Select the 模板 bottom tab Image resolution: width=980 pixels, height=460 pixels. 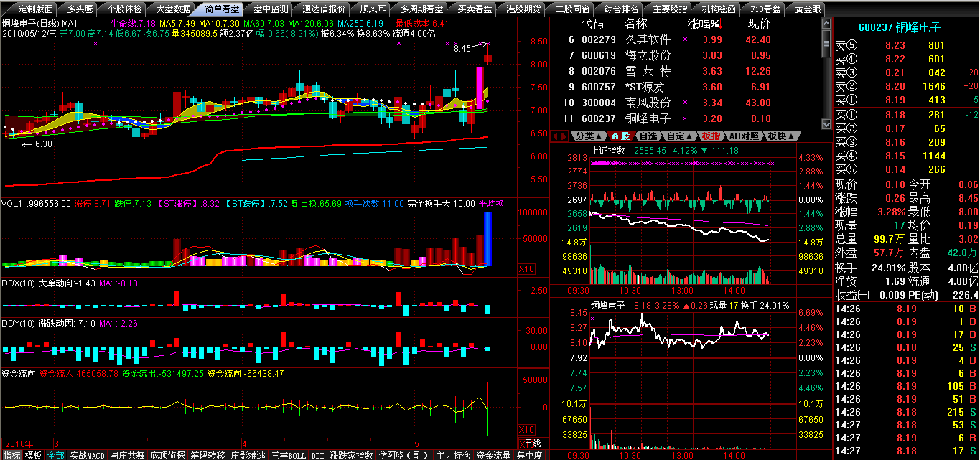pyautogui.click(x=33, y=455)
